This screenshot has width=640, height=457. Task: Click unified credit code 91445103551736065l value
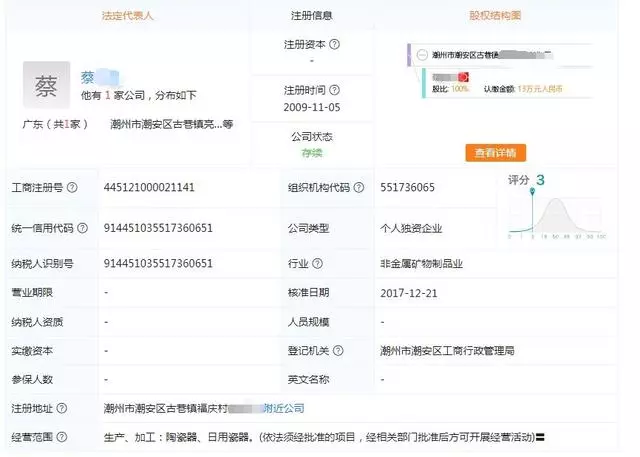[x=158, y=228]
